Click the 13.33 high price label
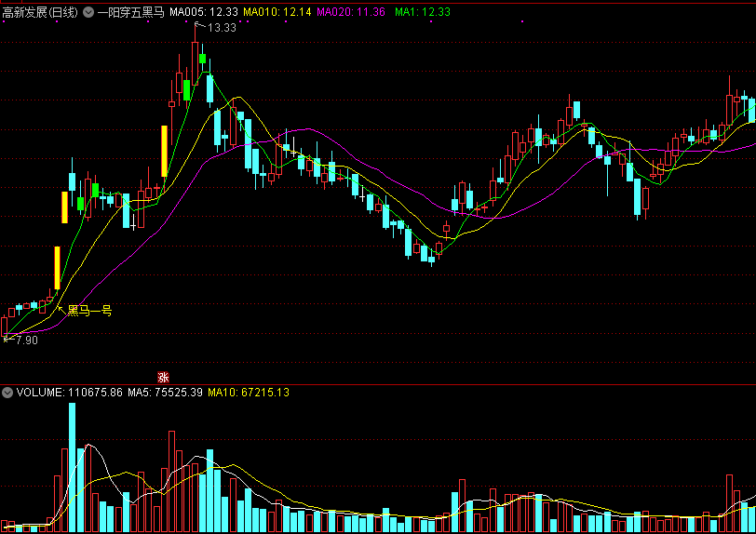 coord(222,28)
